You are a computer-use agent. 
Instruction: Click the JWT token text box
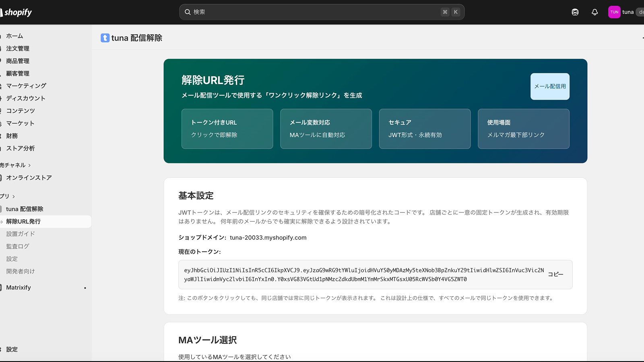pyautogui.click(x=376, y=275)
